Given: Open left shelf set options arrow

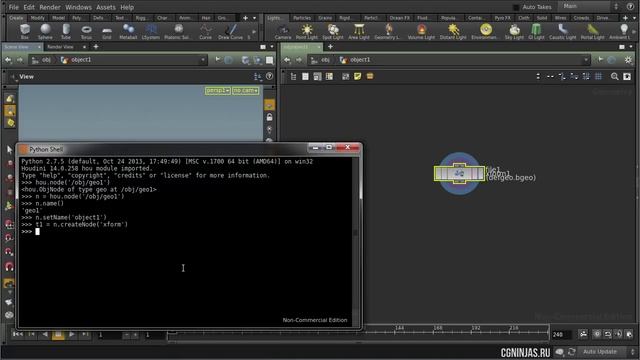Looking at the screenshot, I should [255, 18].
